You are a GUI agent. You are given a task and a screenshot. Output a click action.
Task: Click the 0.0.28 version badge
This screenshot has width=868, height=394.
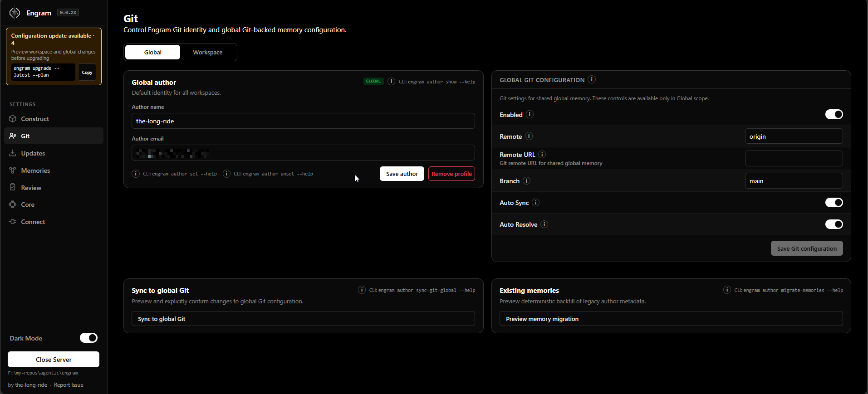pyautogui.click(x=68, y=13)
